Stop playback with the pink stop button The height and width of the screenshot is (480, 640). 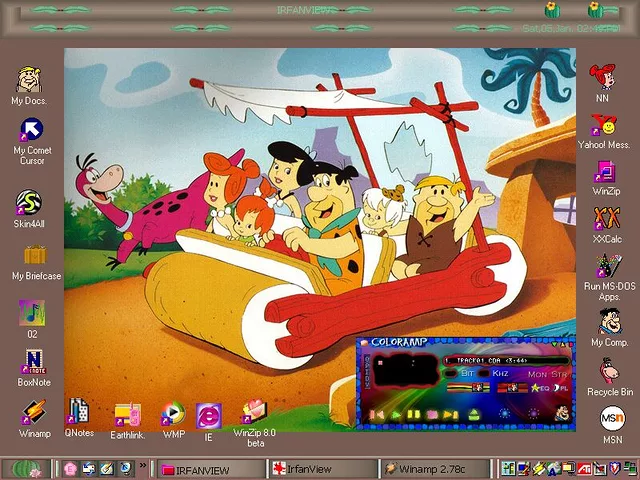(x=432, y=415)
